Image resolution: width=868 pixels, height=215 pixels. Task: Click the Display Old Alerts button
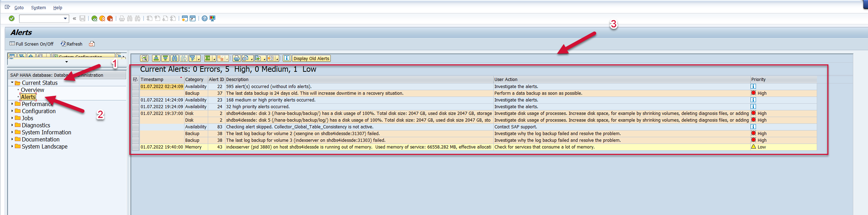[x=311, y=58]
